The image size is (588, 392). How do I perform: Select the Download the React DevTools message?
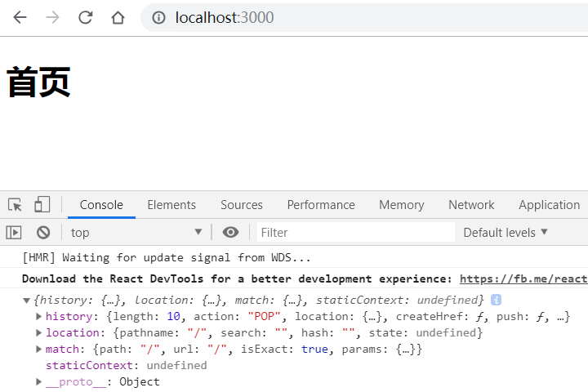(x=237, y=278)
